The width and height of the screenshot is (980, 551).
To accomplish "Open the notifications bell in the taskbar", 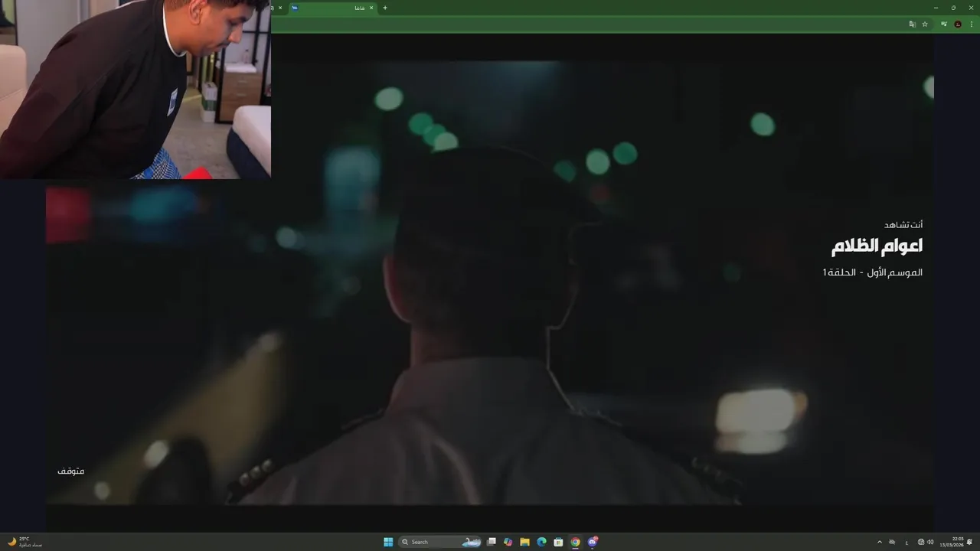I will tap(969, 542).
